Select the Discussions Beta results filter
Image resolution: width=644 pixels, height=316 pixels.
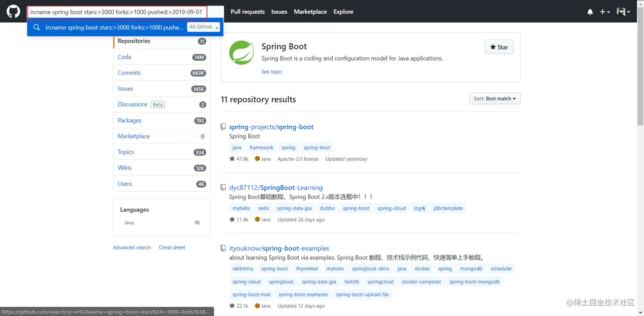(162, 104)
